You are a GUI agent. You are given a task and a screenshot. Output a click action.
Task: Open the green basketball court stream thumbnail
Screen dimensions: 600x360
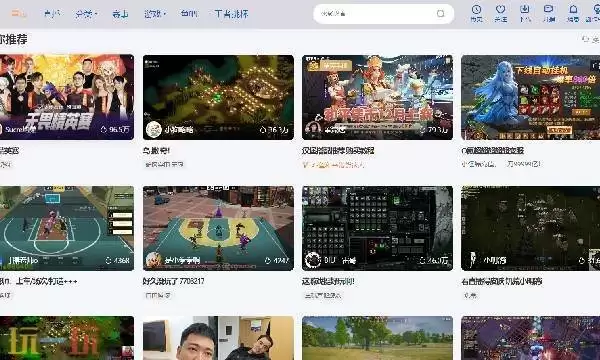pos(67,228)
